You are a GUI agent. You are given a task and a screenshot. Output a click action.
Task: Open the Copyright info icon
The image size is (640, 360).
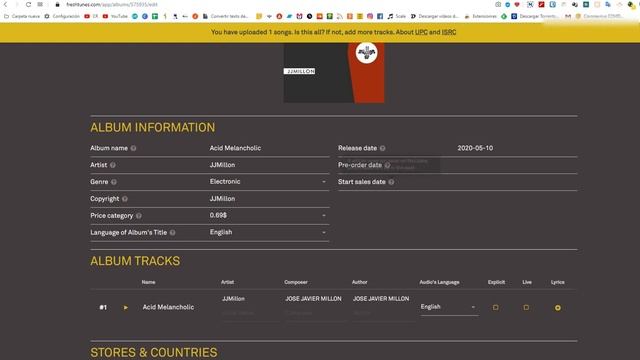point(125,199)
